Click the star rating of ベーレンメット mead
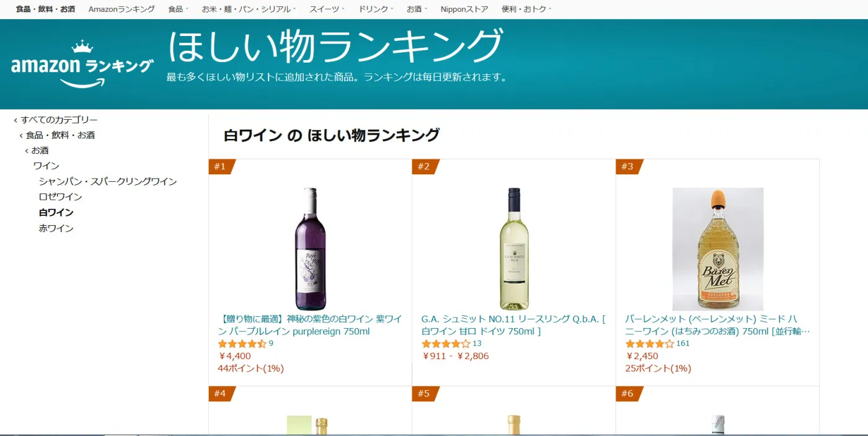 click(x=649, y=344)
